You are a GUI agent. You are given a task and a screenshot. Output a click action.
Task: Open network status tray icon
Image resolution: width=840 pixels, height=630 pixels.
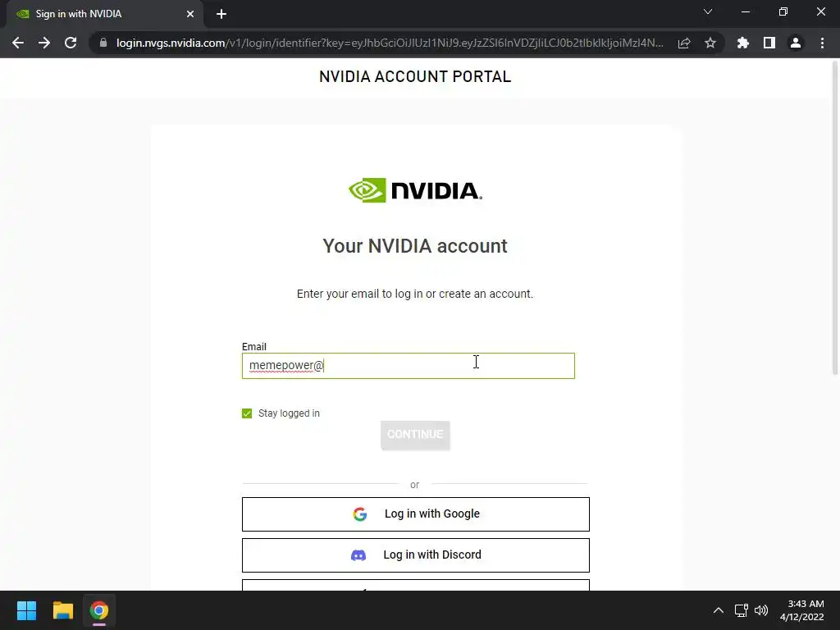click(x=742, y=610)
